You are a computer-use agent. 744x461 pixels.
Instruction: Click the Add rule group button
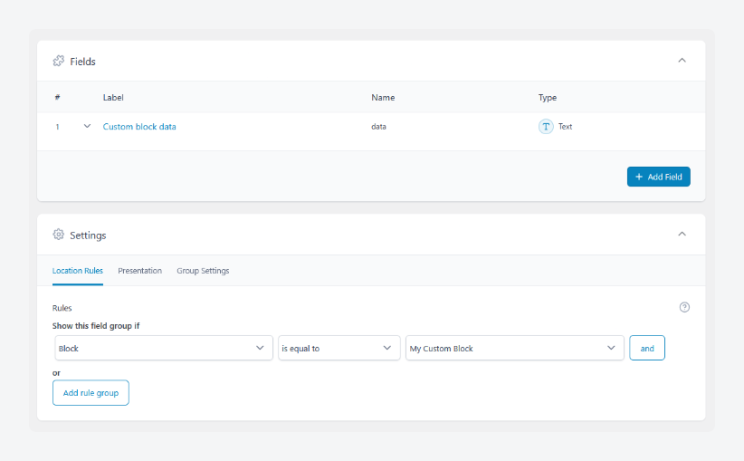(90, 393)
